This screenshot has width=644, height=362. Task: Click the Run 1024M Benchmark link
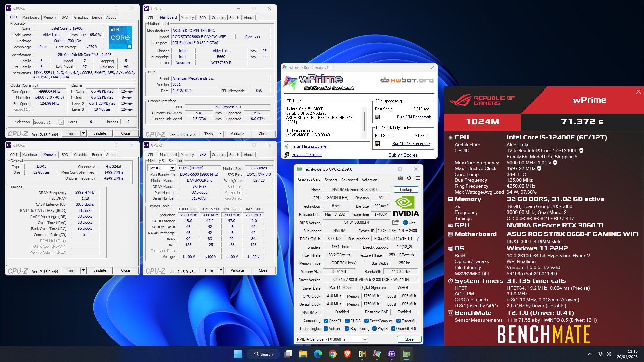411,144
